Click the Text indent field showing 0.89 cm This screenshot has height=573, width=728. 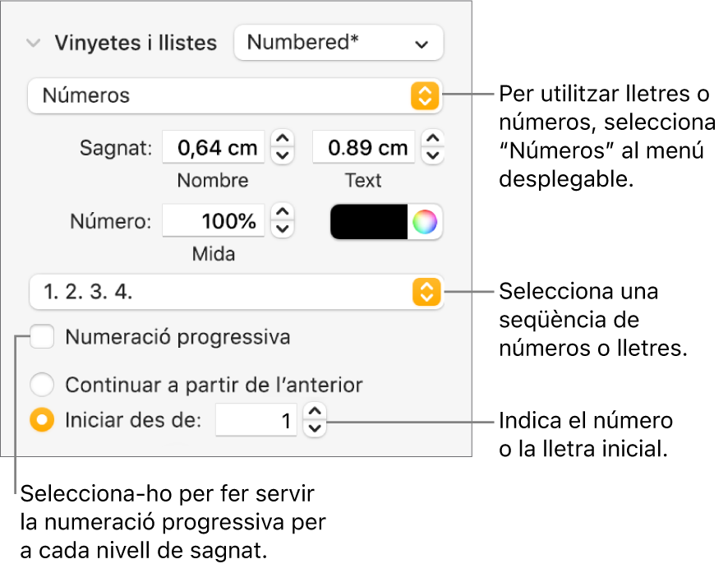point(363,147)
